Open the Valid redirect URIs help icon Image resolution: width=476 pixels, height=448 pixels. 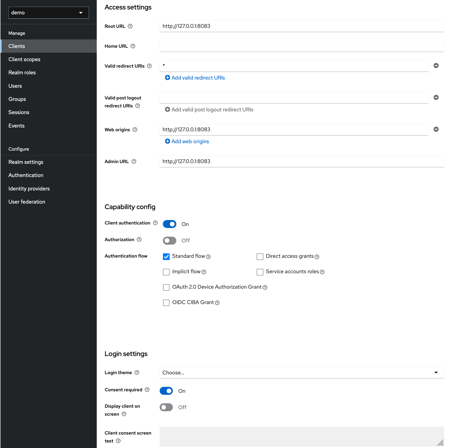coord(149,66)
